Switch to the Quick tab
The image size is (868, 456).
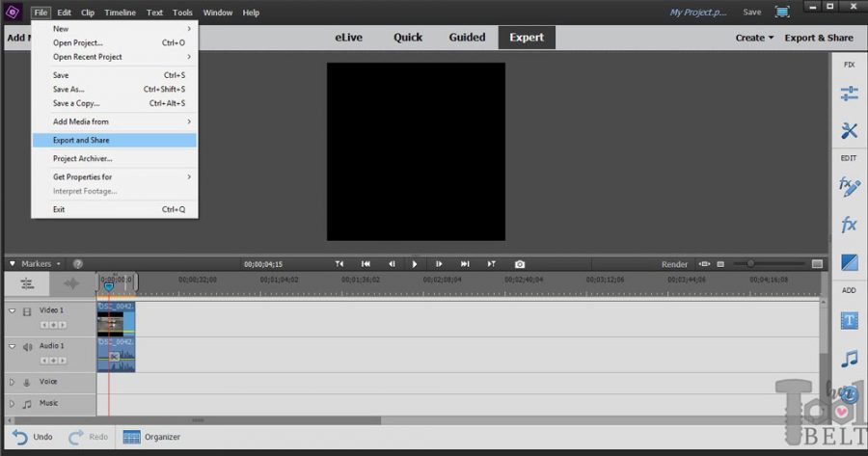[x=407, y=37]
